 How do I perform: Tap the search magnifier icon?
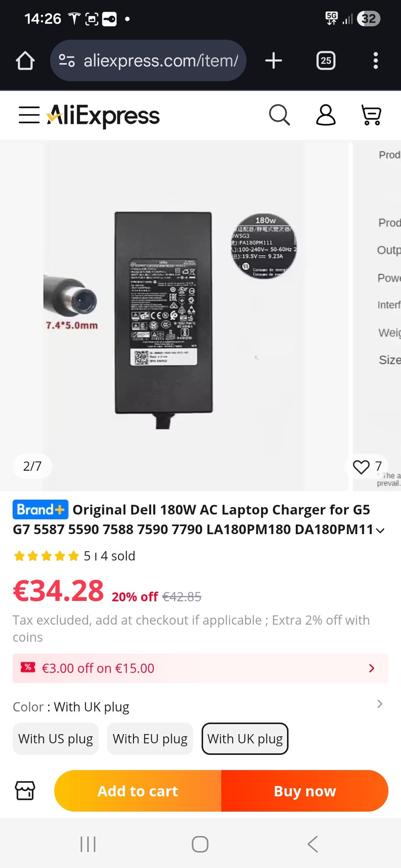279,115
